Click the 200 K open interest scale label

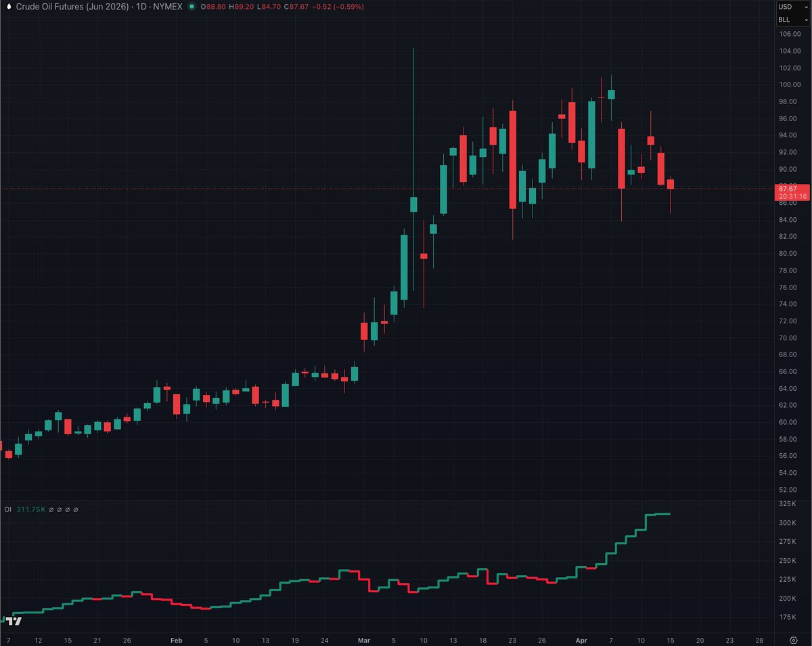787,599
